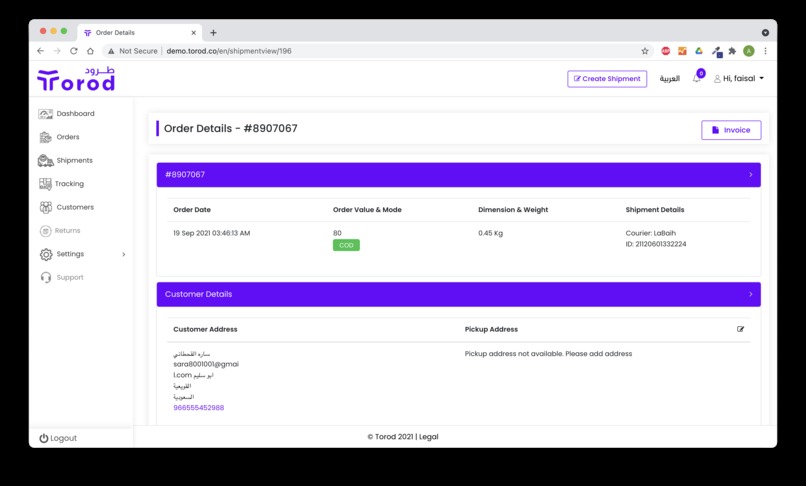Click the shipment ID 21120601332224

click(x=656, y=244)
